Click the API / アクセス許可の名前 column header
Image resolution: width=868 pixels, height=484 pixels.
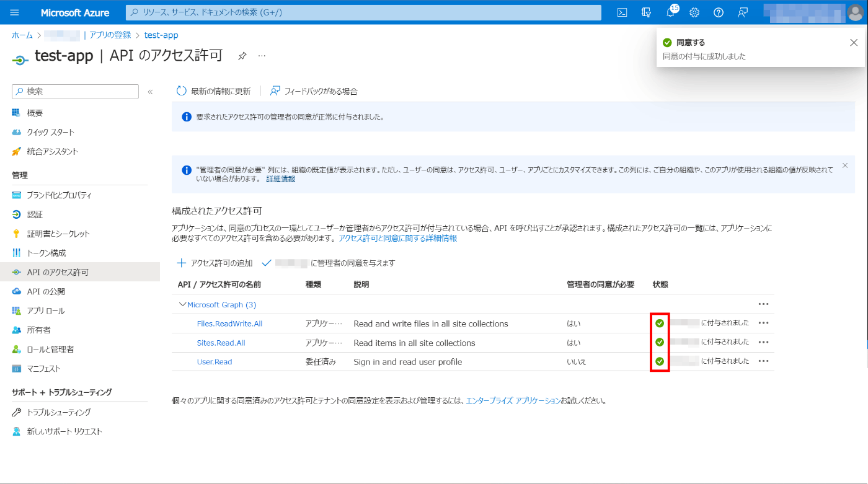(x=219, y=284)
